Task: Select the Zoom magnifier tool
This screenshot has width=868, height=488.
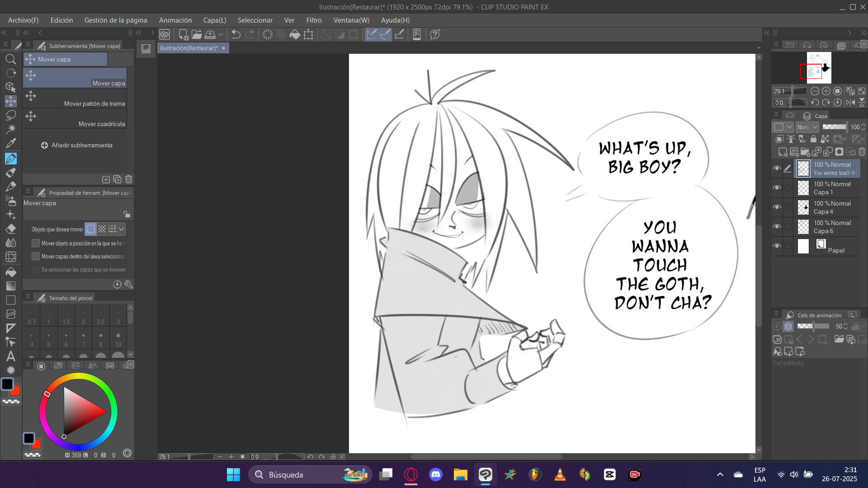Action: pyautogui.click(x=10, y=59)
